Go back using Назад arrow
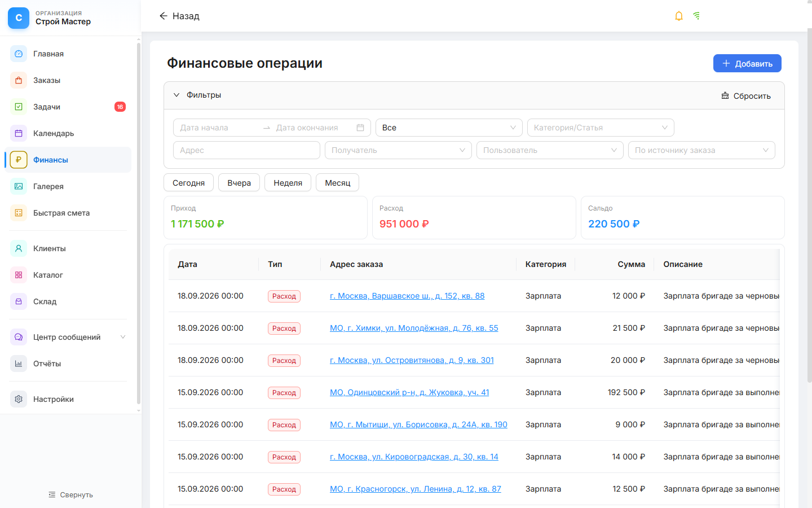Image resolution: width=812 pixels, height=508 pixels. click(179, 16)
